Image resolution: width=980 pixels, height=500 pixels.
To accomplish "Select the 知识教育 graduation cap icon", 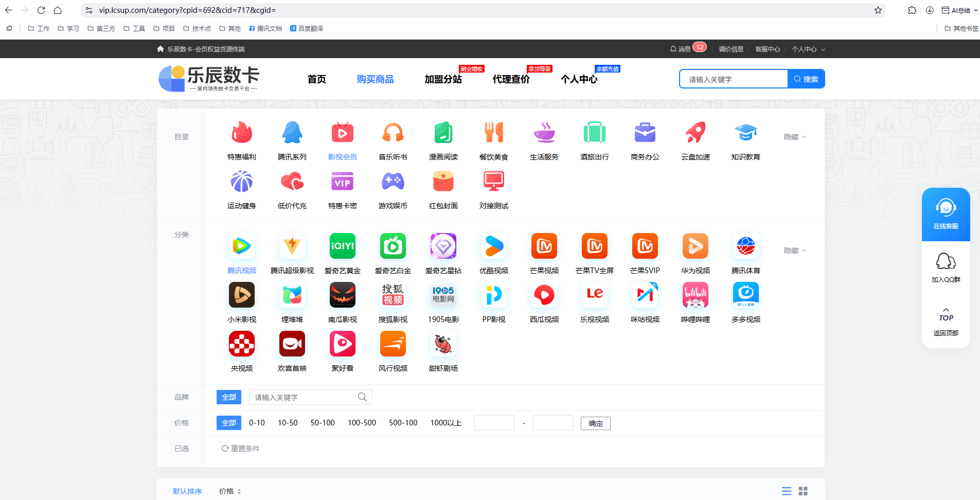I will [x=746, y=133].
